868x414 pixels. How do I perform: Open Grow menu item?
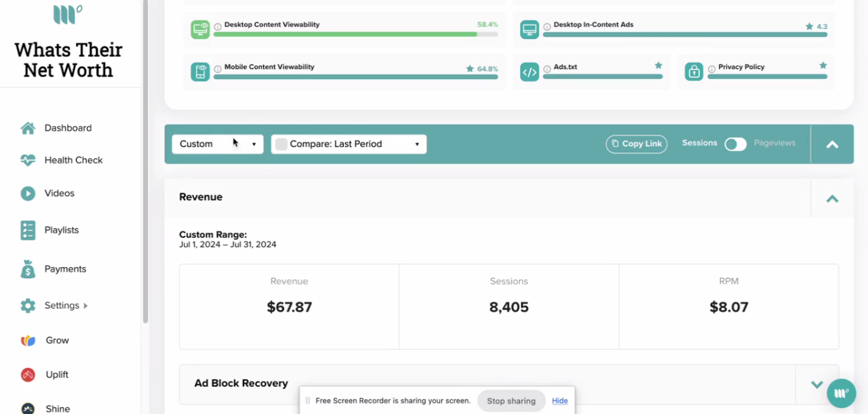(57, 340)
